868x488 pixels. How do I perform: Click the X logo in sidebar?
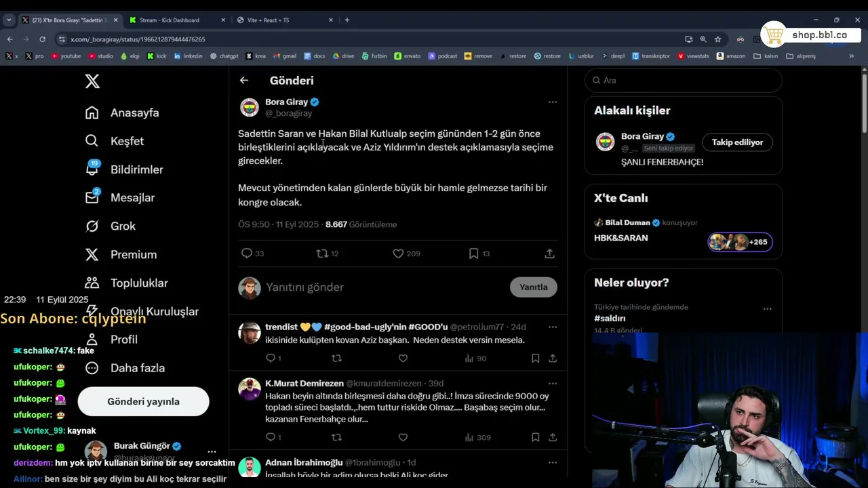[92, 81]
